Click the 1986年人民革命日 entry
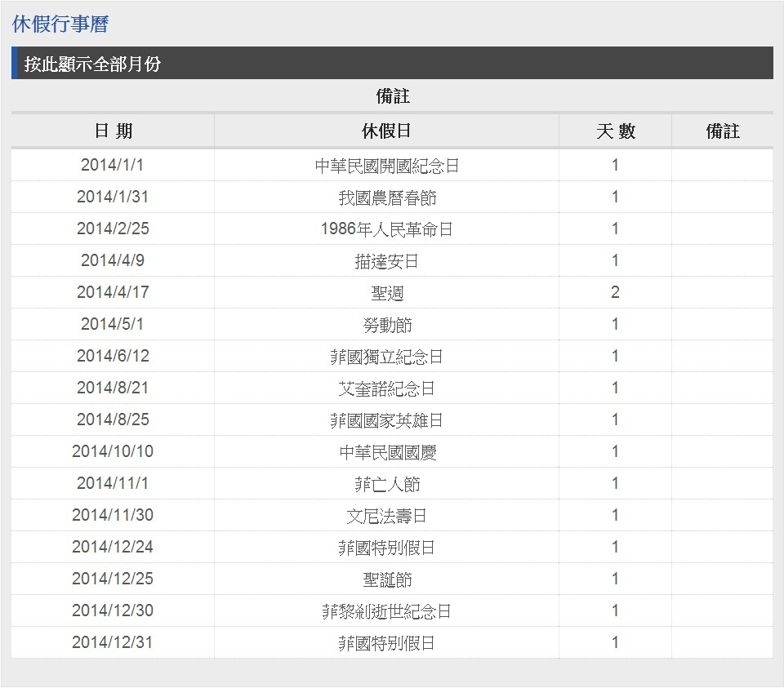This screenshot has height=688, width=784. click(x=385, y=228)
